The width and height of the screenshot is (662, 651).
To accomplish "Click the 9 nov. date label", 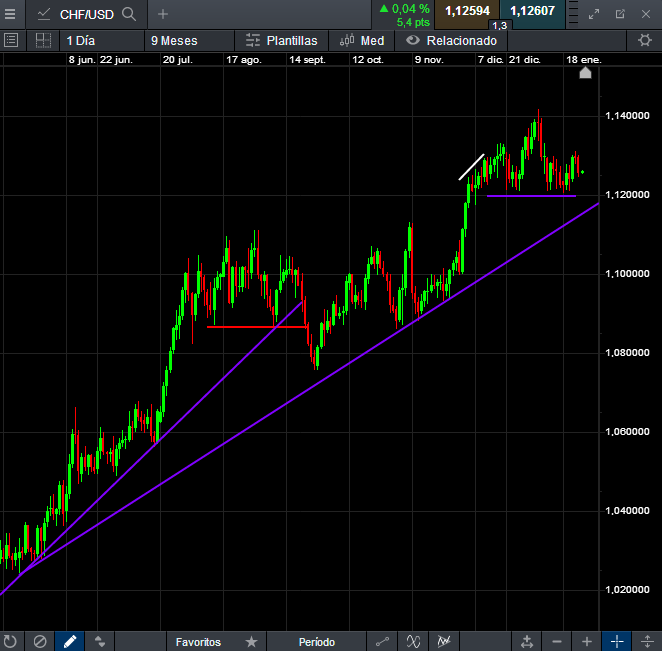I will point(429,60).
